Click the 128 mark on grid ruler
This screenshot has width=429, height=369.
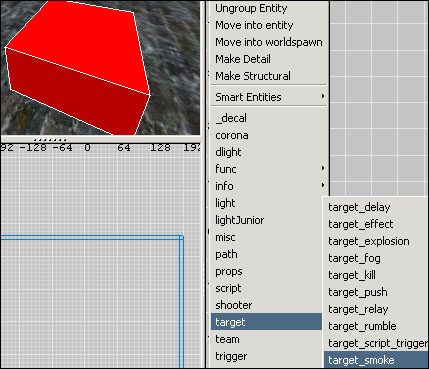click(160, 148)
